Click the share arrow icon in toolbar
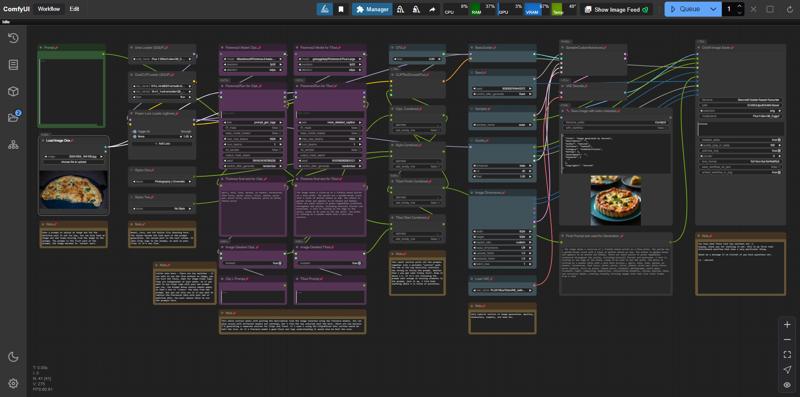Screen dimensions: 800x397 click(432, 9)
